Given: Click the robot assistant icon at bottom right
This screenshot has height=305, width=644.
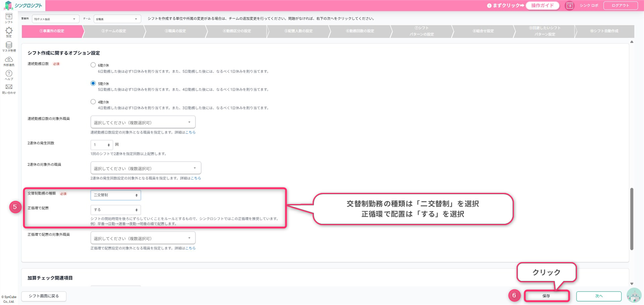Looking at the screenshot, I should 634,296.
